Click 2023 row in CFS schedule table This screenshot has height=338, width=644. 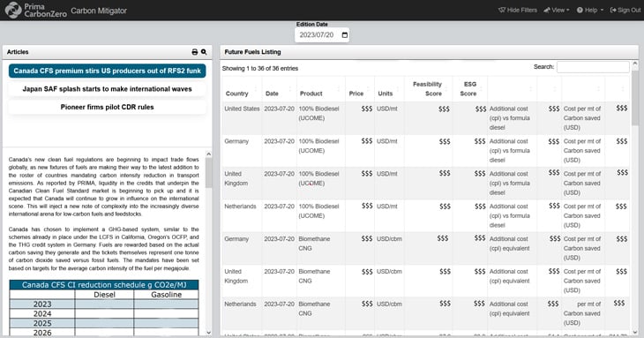point(104,304)
